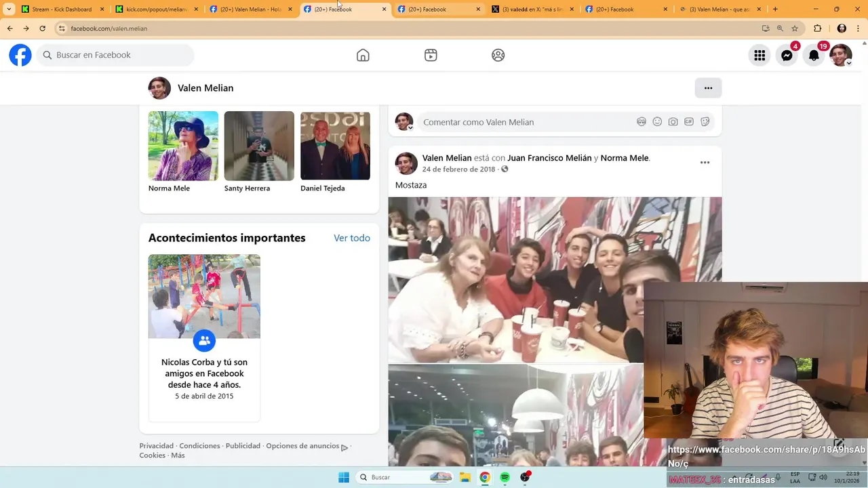Open the Windows Start menu
The image size is (868, 488).
(x=344, y=477)
